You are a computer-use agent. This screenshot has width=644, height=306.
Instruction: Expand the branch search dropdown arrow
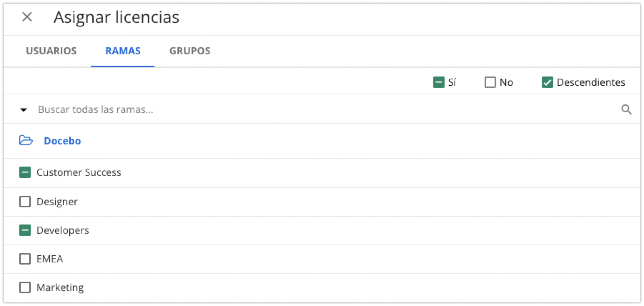click(x=24, y=110)
